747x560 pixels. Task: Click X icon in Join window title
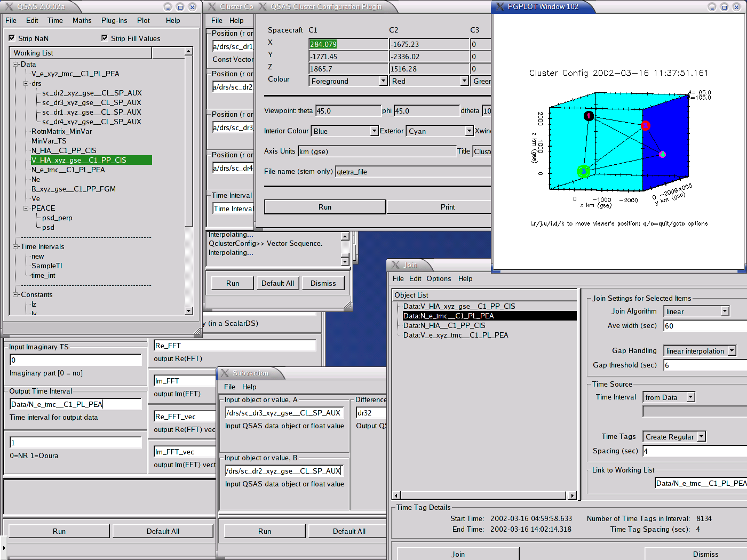coord(395,265)
